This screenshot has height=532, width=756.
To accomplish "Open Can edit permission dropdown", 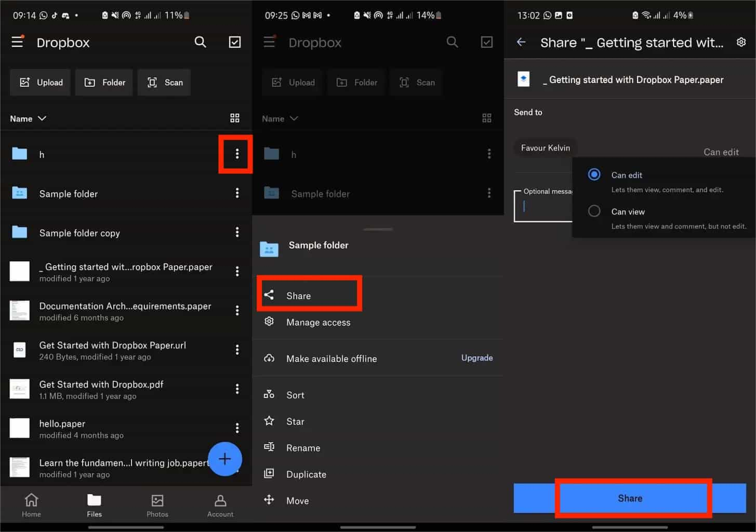I will pyautogui.click(x=721, y=152).
